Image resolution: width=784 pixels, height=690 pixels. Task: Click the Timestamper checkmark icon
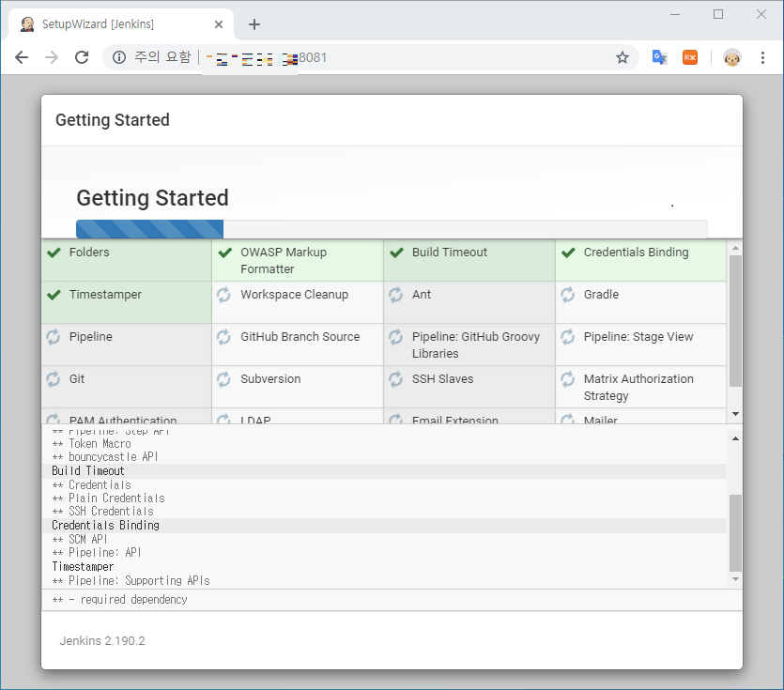click(54, 295)
